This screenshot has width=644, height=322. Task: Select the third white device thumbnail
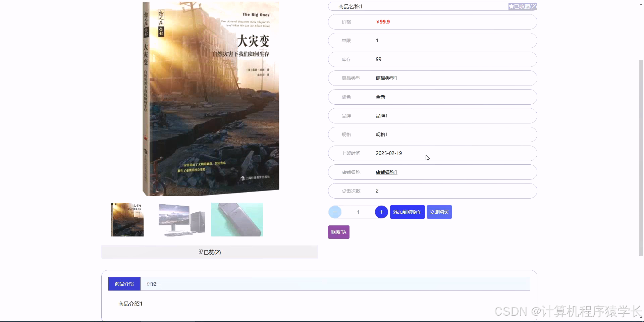(237, 219)
